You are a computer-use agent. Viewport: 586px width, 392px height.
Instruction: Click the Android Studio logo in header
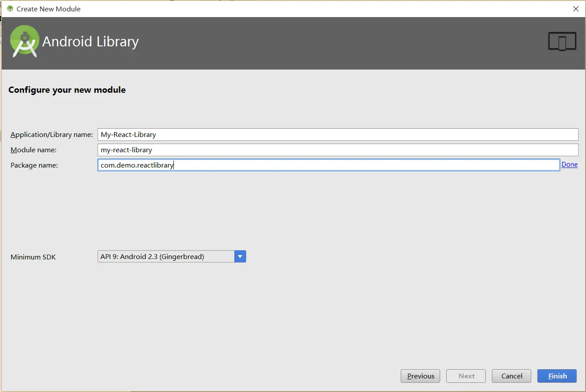pos(25,42)
